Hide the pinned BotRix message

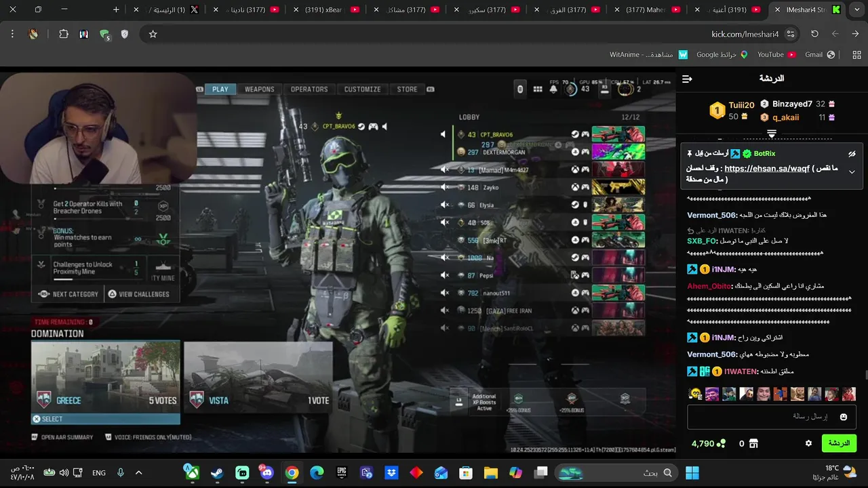852,154
